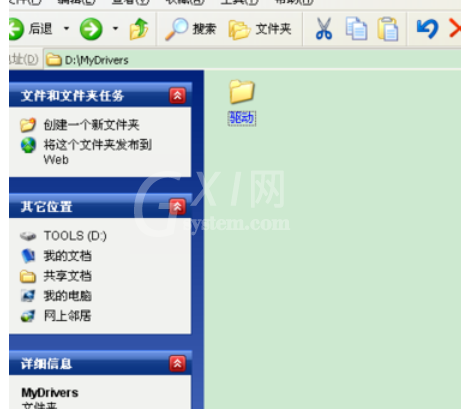Open the Back history dropdown arrow
The height and width of the screenshot is (409, 461).
pos(66,29)
